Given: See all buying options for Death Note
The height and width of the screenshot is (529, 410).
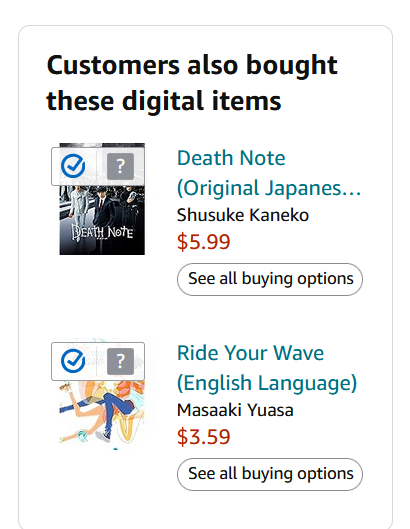Looking at the screenshot, I should (270, 279).
